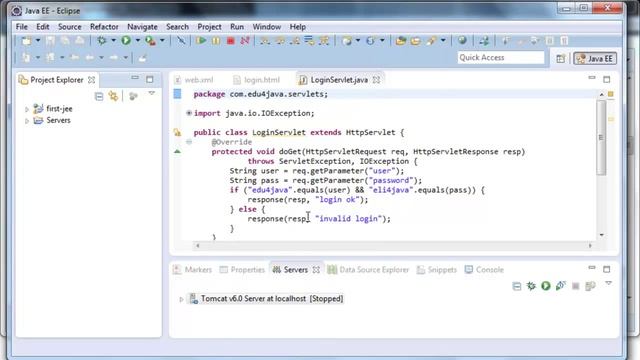Open the Snippets tab

[437, 270]
